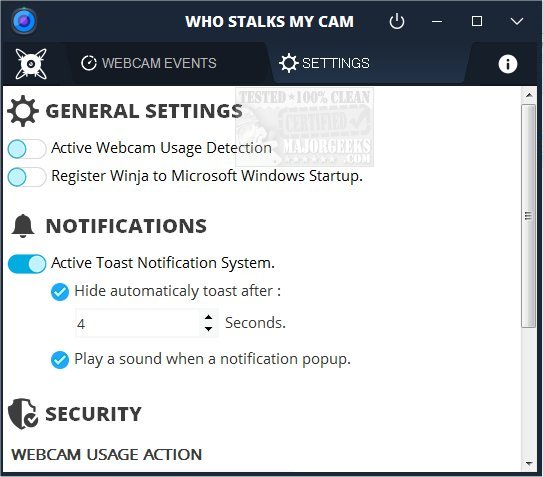
Task: Enable Active Webcam Usage Detection toggle
Action: pyautogui.click(x=27, y=149)
